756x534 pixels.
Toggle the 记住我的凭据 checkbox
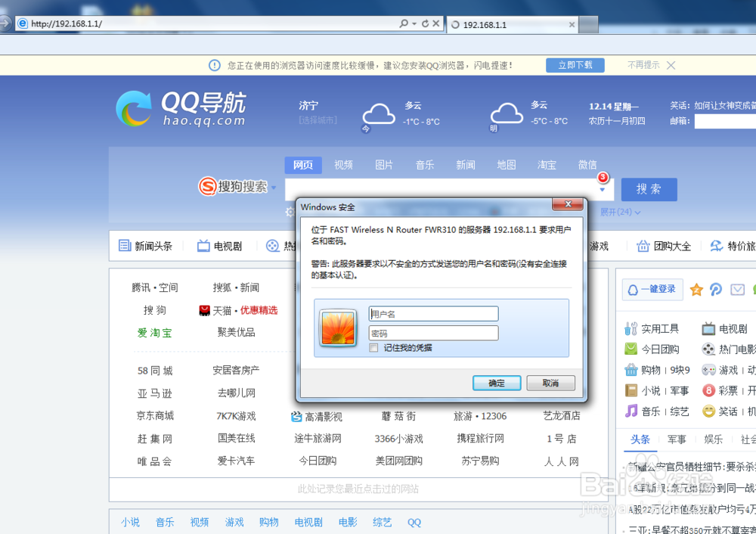point(373,348)
